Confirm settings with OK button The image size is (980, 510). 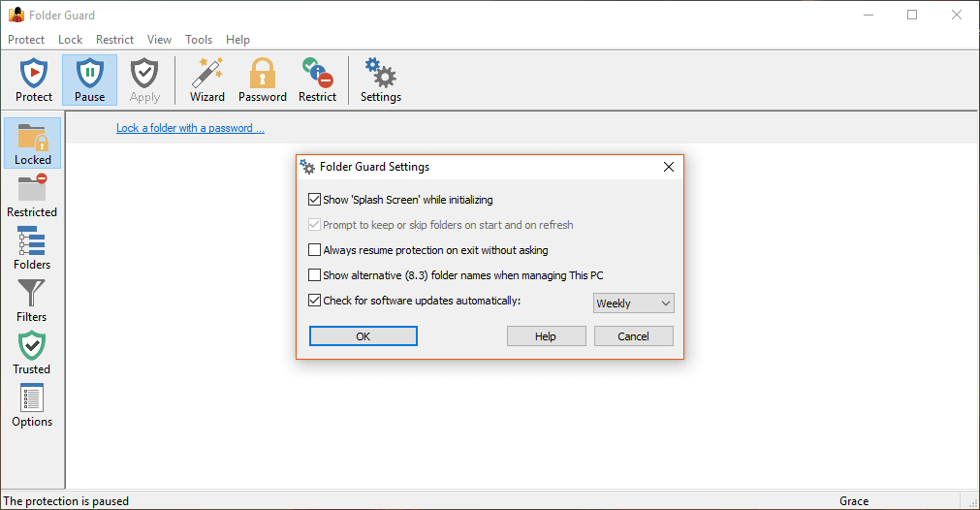point(364,336)
